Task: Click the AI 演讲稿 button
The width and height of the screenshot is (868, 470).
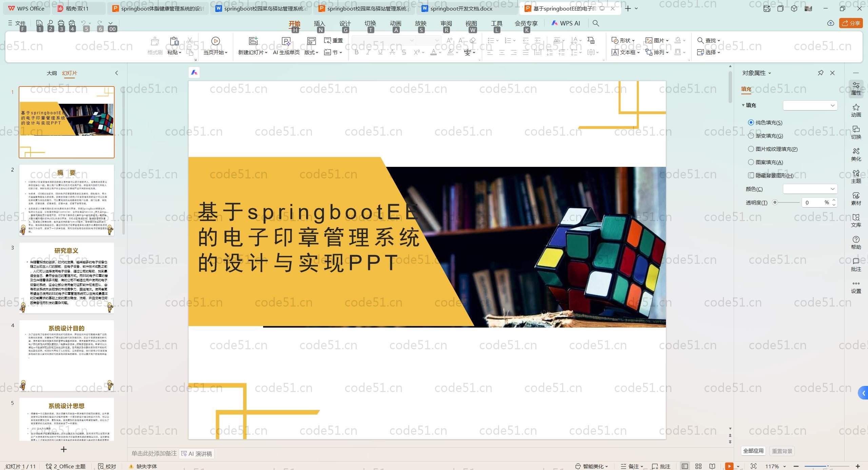Action: [197, 454]
